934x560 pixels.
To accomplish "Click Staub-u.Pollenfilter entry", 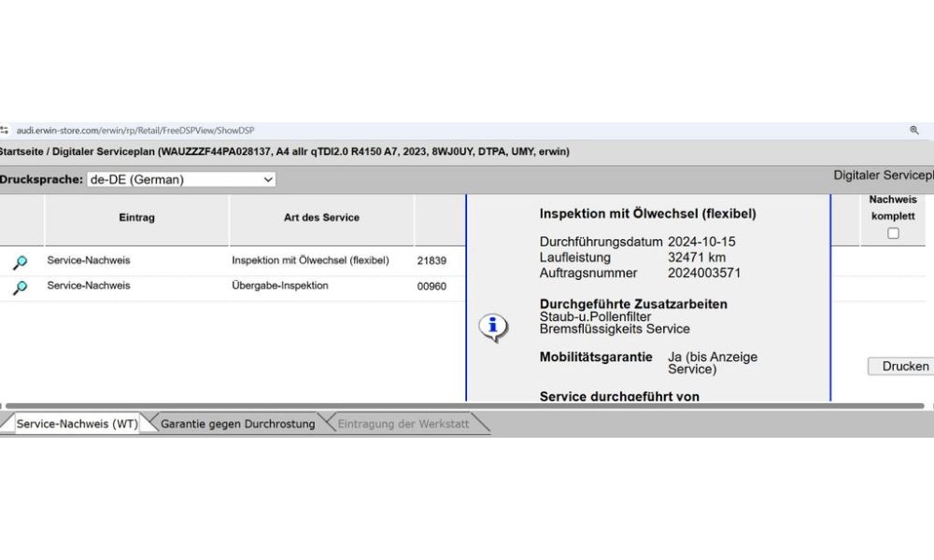I will (595, 316).
